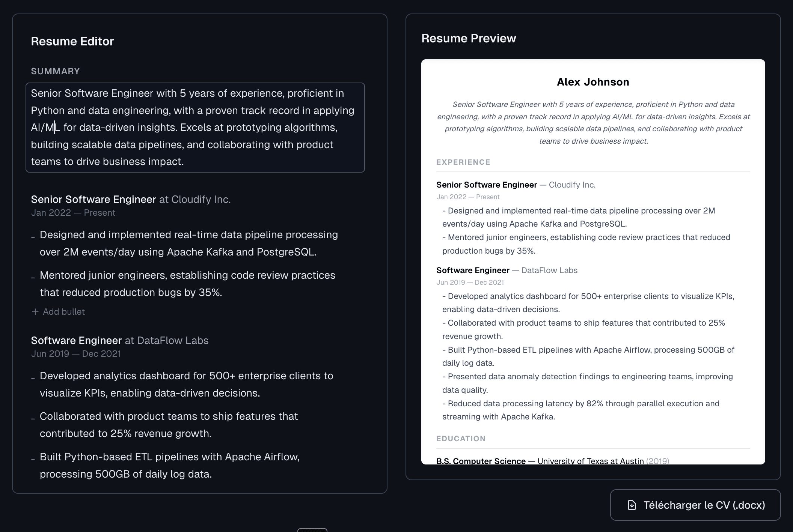Image resolution: width=793 pixels, height=532 pixels.
Task: Click the document download icon on the export button
Action: 632,505
